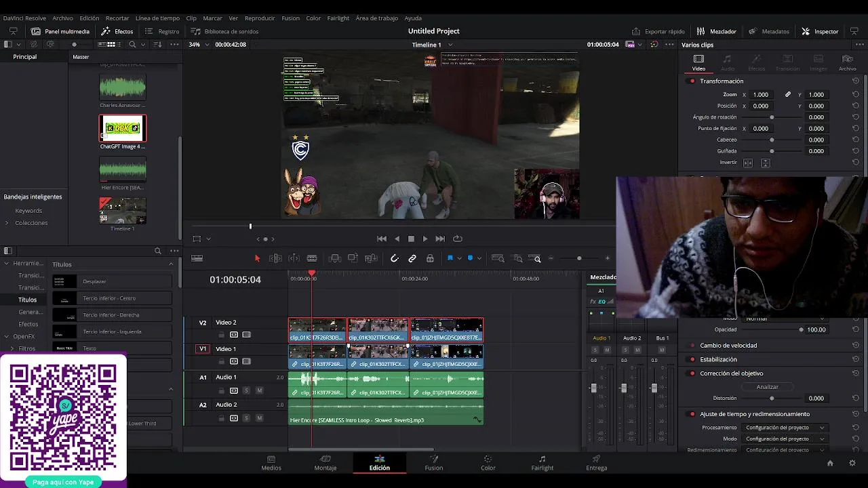This screenshot has height=488, width=868.
Task: Click the chain link icon between Zoom X and Y
Action: click(788, 94)
